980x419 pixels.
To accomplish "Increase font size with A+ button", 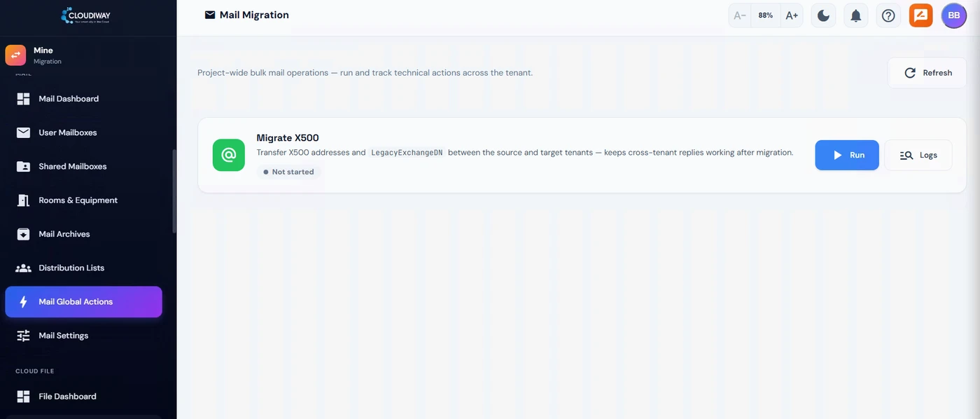I will coord(792,15).
